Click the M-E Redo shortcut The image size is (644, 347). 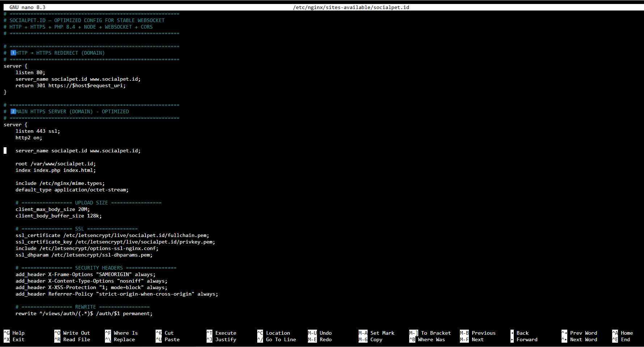(x=320, y=339)
